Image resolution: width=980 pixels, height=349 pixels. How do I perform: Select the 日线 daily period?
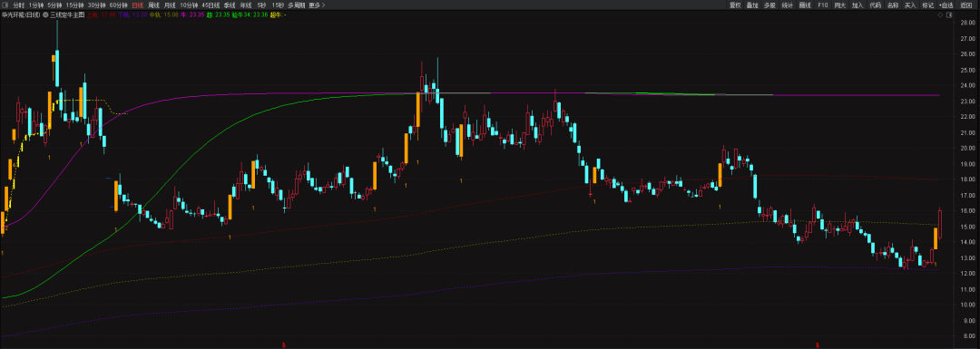pyautogui.click(x=138, y=5)
